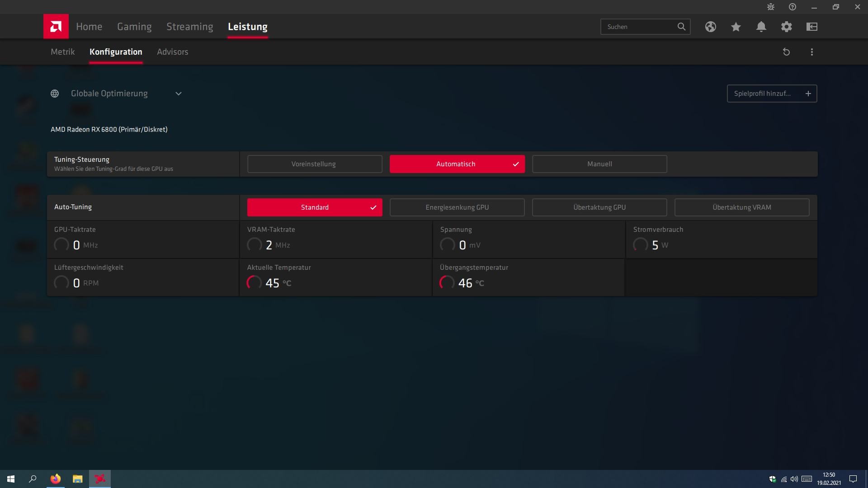Viewport: 868px width, 488px height.
Task: Click the Radeon Software taskbar icon
Action: click(100, 479)
